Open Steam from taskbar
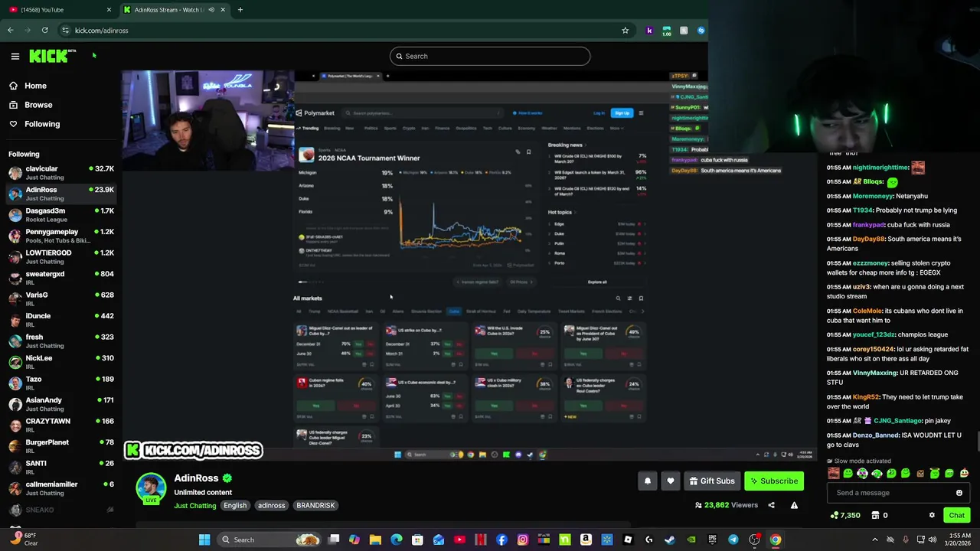The image size is (980, 551). click(670, 540)
